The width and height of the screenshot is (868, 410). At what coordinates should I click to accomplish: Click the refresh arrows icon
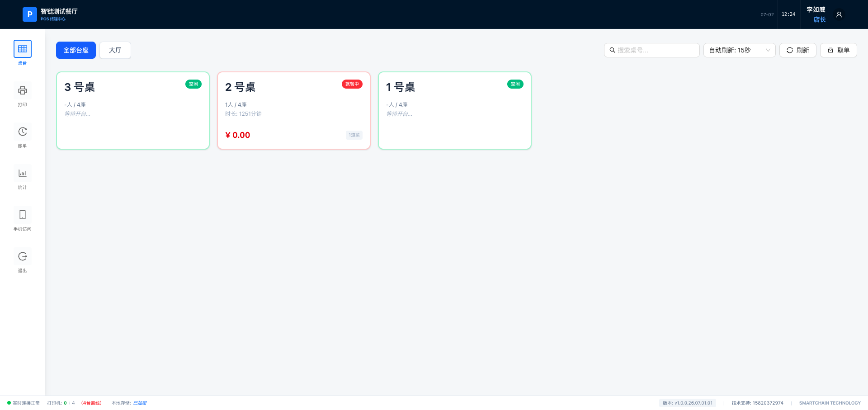pos(790,50)
